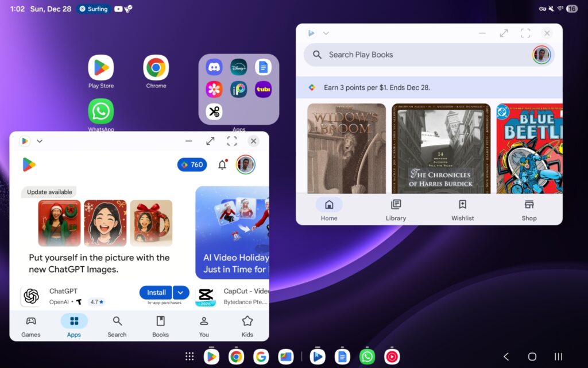Open The Widow's Broom book cover
Viewport: 588px width, 368px height.
tap(347, 148)
